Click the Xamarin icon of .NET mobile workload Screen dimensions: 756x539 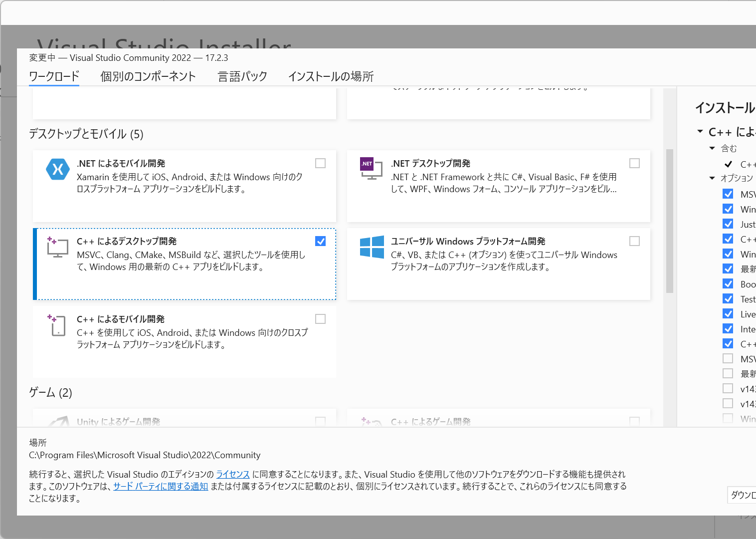click(x=58, y=169)
